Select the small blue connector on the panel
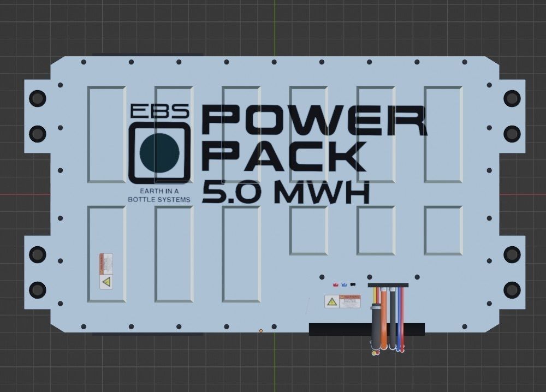The width and height of the screenshot is (546, 392). click(x=345, y=285)
